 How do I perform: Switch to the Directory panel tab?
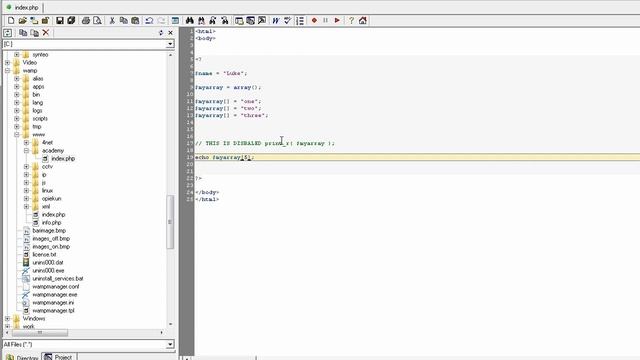(22, 357)
